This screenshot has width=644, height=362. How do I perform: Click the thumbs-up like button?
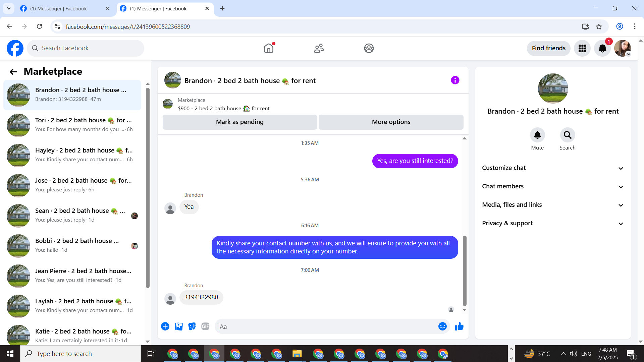click(x=459, y=326)
